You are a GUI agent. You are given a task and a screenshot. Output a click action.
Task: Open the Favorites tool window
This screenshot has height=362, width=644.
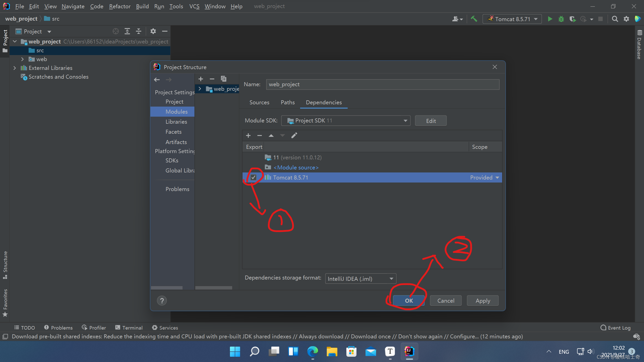pyautogui.click(x=5, y=303)
